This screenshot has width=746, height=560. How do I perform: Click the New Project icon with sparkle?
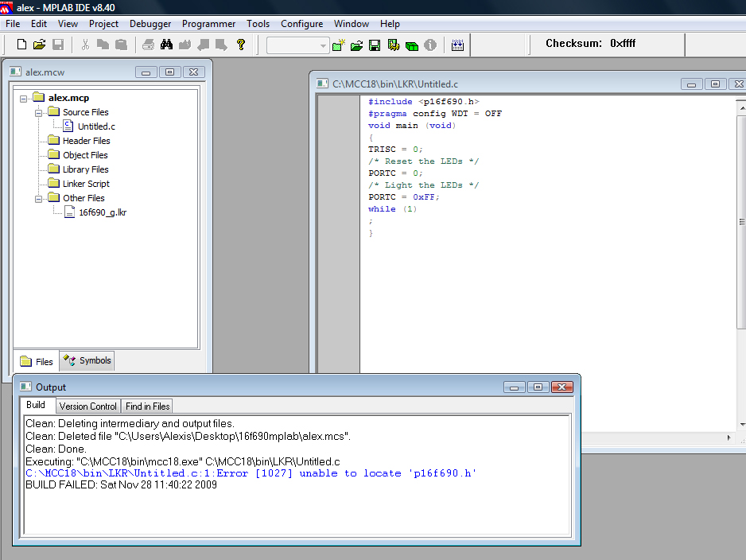point(340,45)
